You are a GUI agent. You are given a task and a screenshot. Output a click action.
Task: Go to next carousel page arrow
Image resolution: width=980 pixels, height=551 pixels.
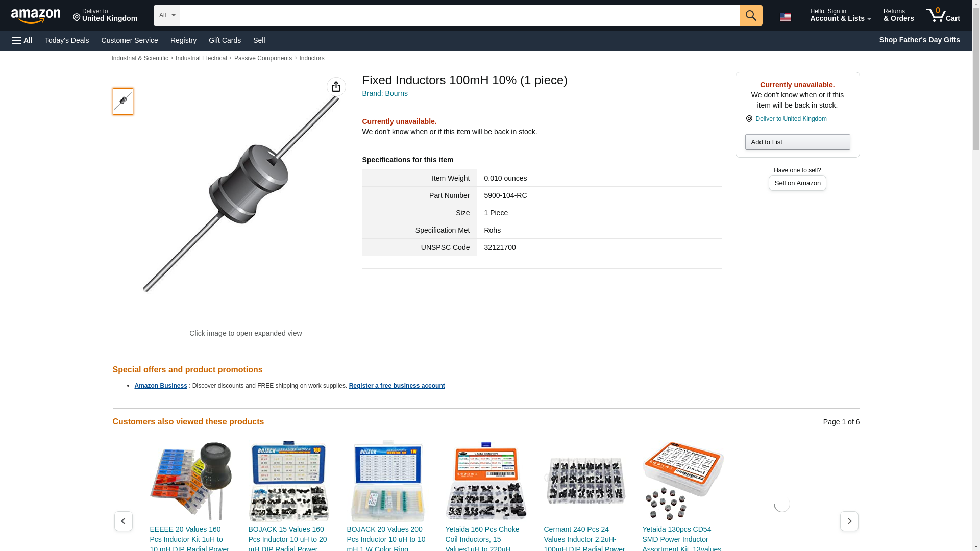(849, 521)
